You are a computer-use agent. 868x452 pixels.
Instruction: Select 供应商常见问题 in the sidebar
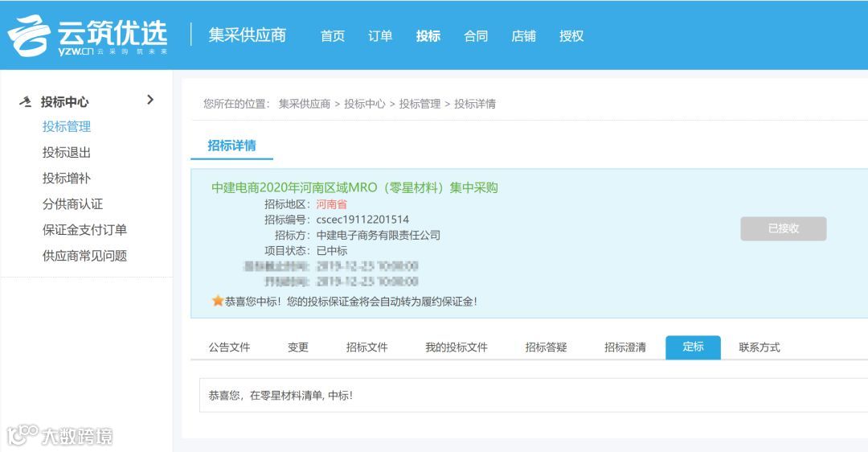pos(84,256)
